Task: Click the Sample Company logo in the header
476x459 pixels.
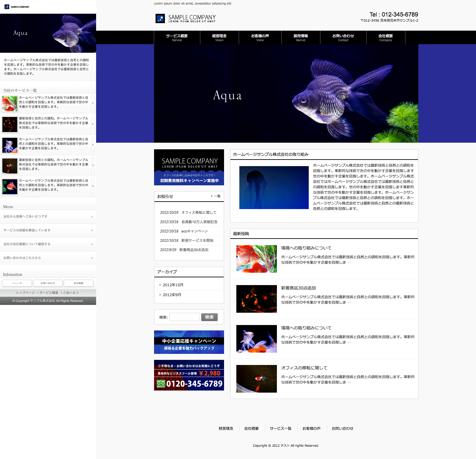Action: pos(186,19)
